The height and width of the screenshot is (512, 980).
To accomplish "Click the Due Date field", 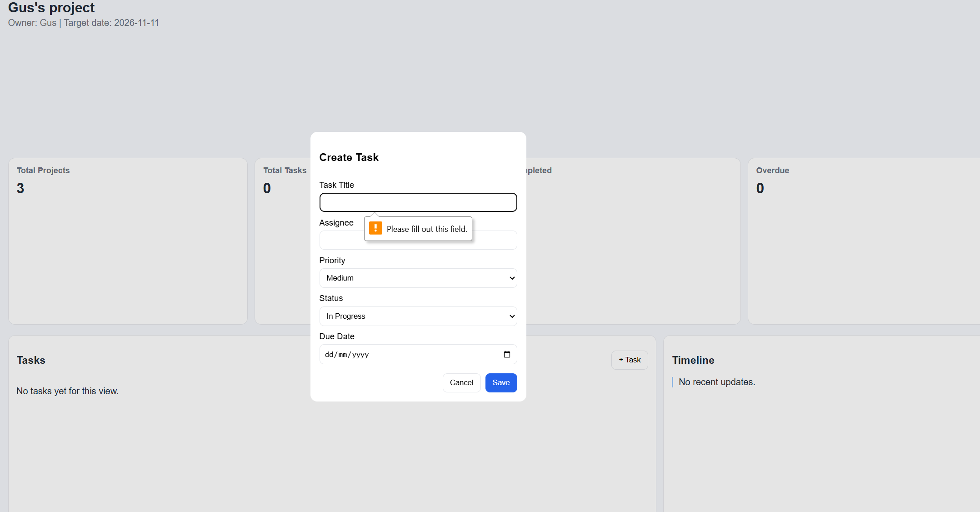I will pyautogui.click(x=418, y=354).
